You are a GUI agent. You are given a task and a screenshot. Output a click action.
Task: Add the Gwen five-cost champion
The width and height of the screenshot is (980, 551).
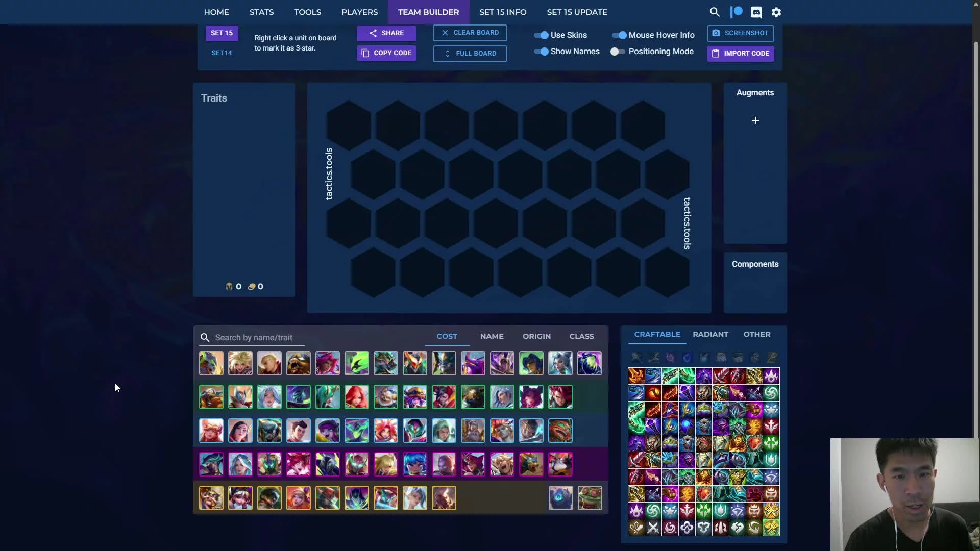point(240,498)
